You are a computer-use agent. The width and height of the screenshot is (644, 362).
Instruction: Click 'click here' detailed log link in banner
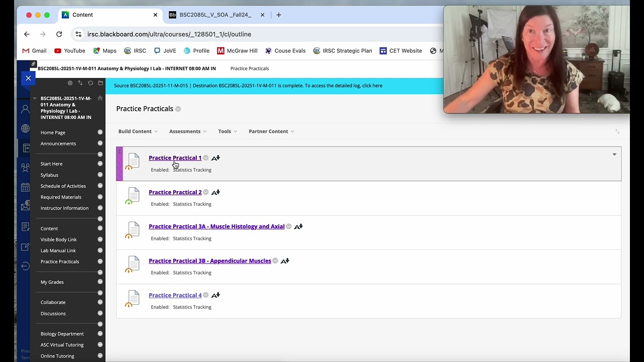click(372, 85)
